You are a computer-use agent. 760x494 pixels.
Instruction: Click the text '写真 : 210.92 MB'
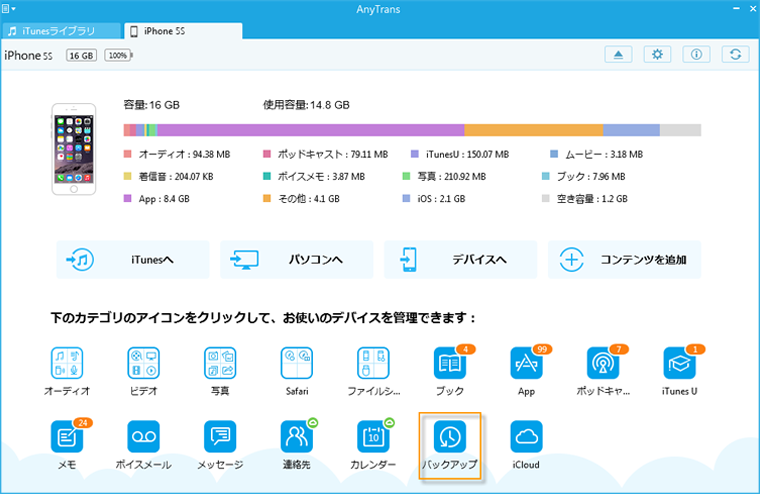[x=452, y=176]
